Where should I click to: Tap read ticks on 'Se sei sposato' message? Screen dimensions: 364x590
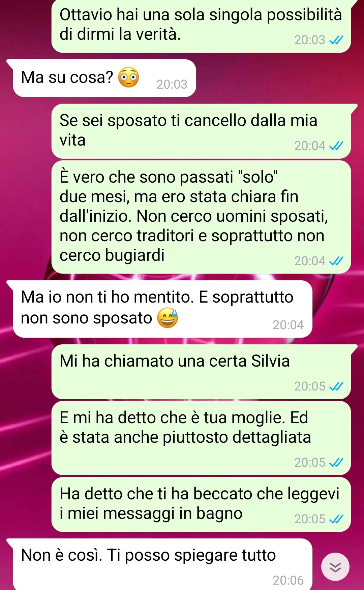[x=336, y=146]
